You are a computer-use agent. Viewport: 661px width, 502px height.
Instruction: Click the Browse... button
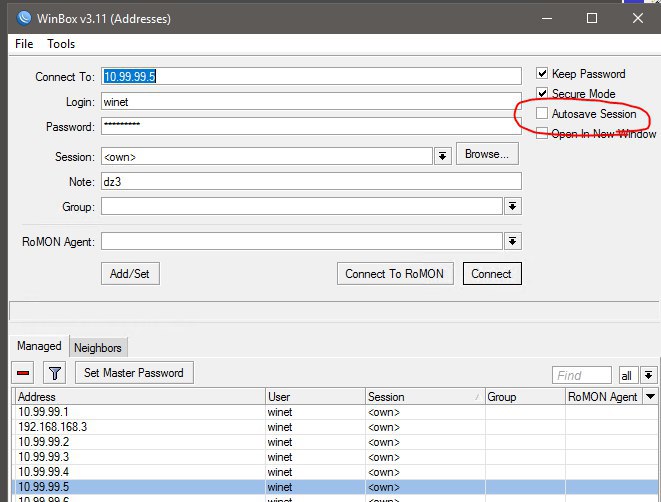tap(487, 154)
